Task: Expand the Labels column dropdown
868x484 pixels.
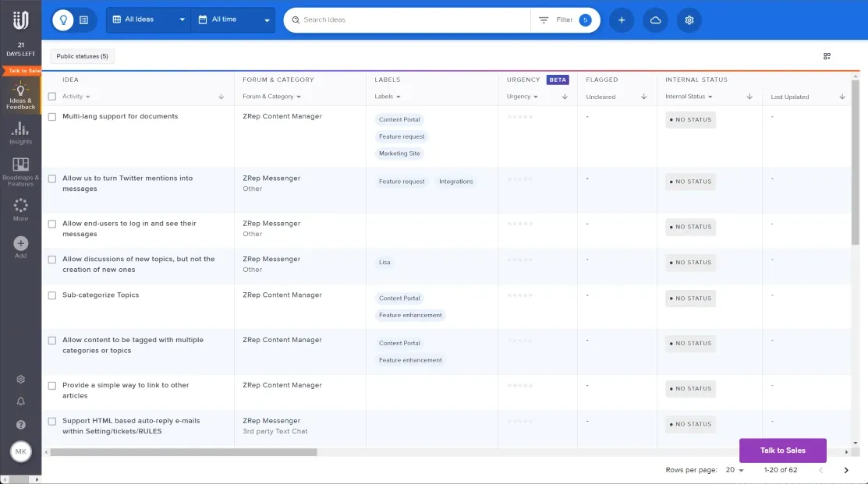Action: [388, 96]
